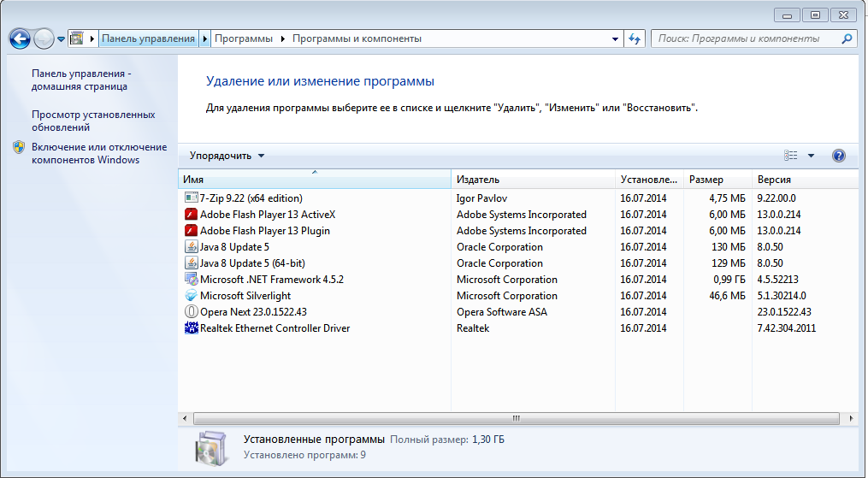This screenshot has width=868, height=478.
Task: Open the help question mark icon
Action: (x=839, y=156)
